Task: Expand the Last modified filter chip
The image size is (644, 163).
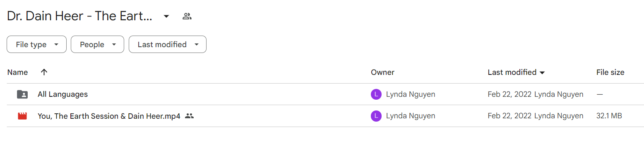Action: click(168, 44)
